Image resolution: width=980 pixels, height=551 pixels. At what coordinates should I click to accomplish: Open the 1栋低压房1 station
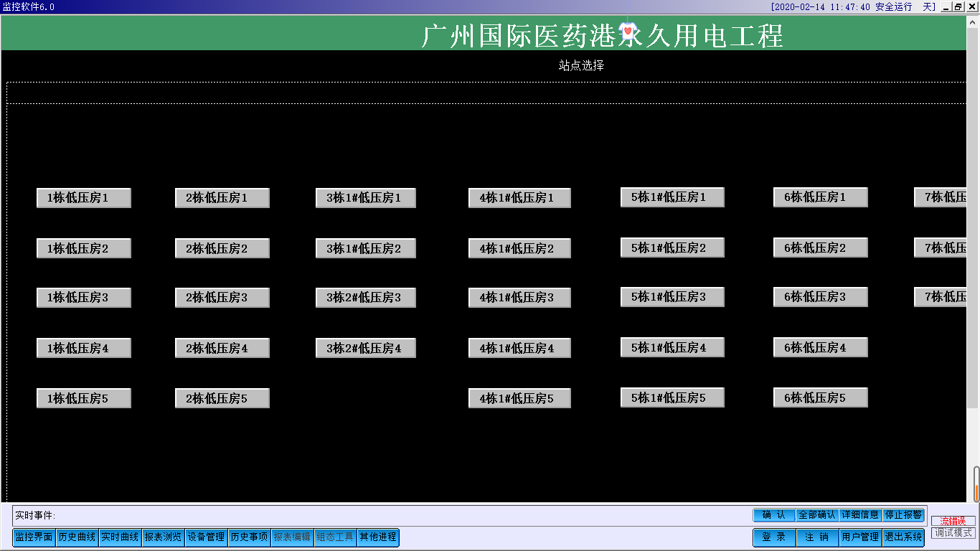pyautogui.click(x=83, y=198)
